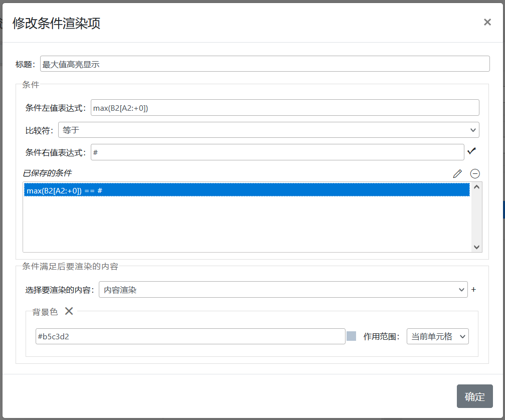
Task: Add render content with the plus icon
Action: tap(473, 289)
